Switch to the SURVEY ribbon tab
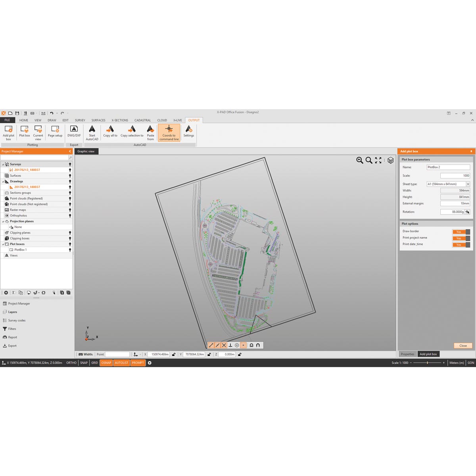476x476 pixels. [80, 120]
